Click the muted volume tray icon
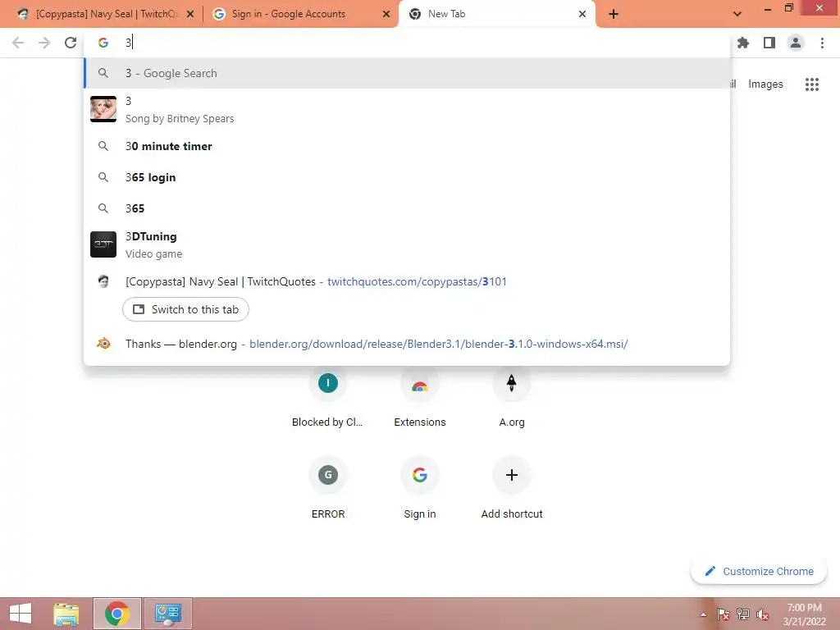This screenshot has width=840, height=630. tap(763, 614)
